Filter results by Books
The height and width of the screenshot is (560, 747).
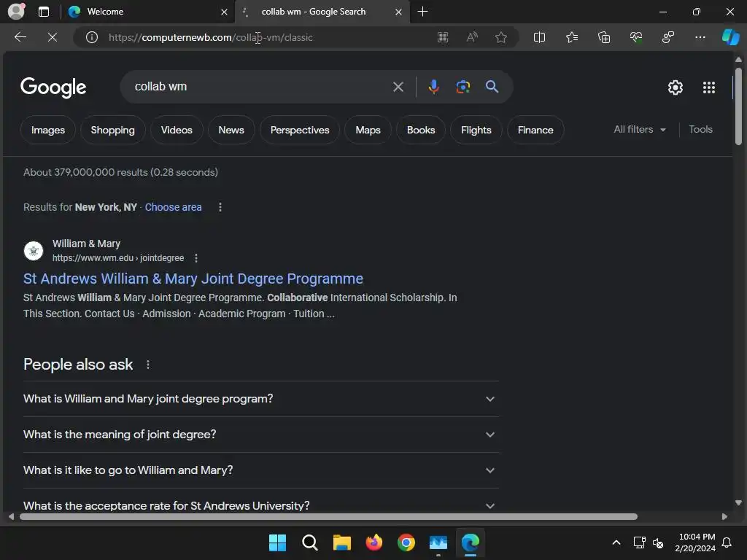tap(421, 130)
